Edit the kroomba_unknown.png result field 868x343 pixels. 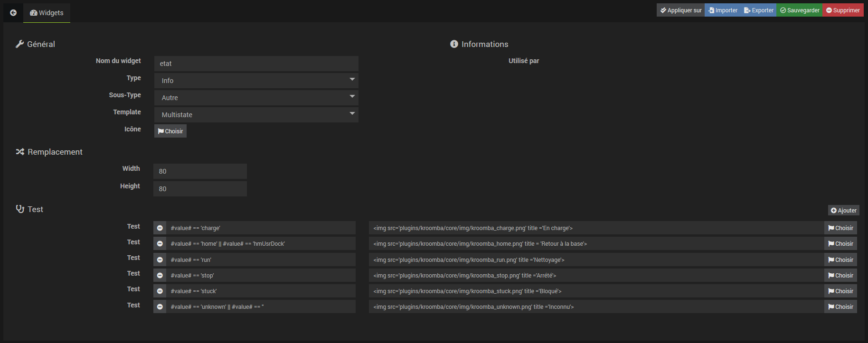click(596, 307)
